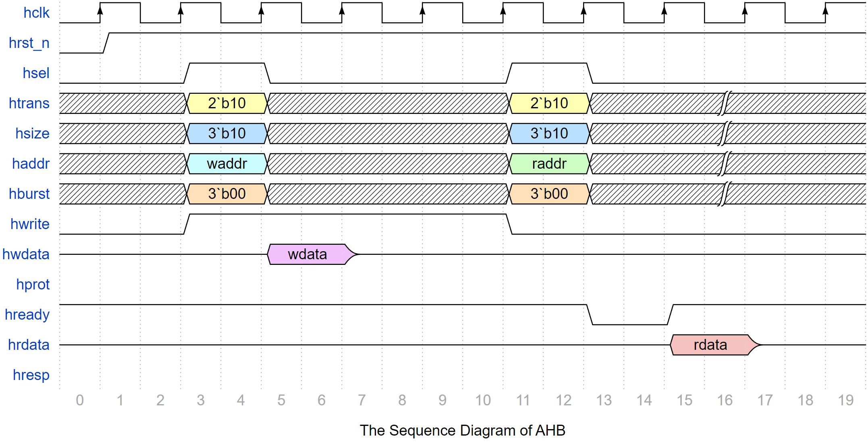Click the hwrite signal label
Viewport: 868px width, 442px height.
[x=30, y=224]
